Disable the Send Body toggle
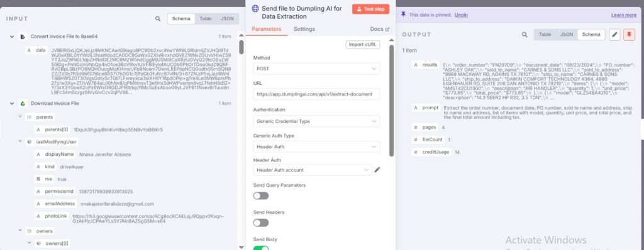This screenshot has width=644, height=250. [261, 248]
